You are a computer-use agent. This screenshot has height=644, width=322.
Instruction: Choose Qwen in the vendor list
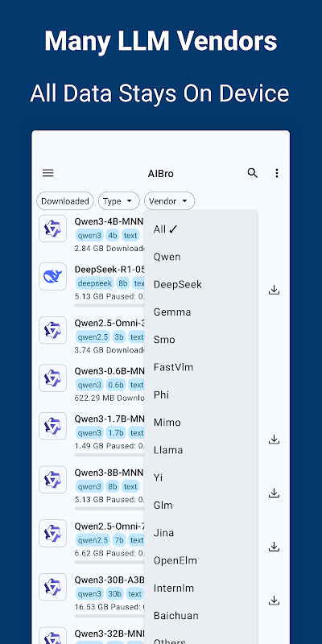click(x=200, y=257)
